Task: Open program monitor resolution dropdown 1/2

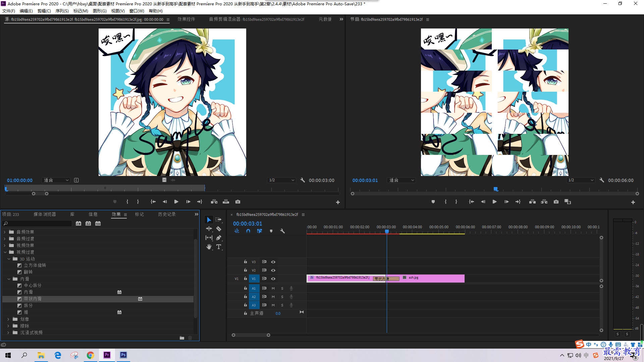Action: coord(581,180)
